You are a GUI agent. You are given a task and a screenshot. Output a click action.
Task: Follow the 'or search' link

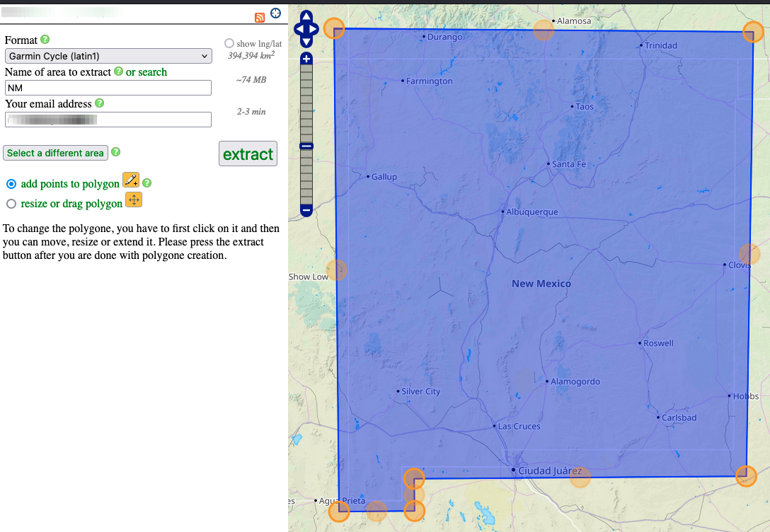pyautogui.click(x=146, y=72)
